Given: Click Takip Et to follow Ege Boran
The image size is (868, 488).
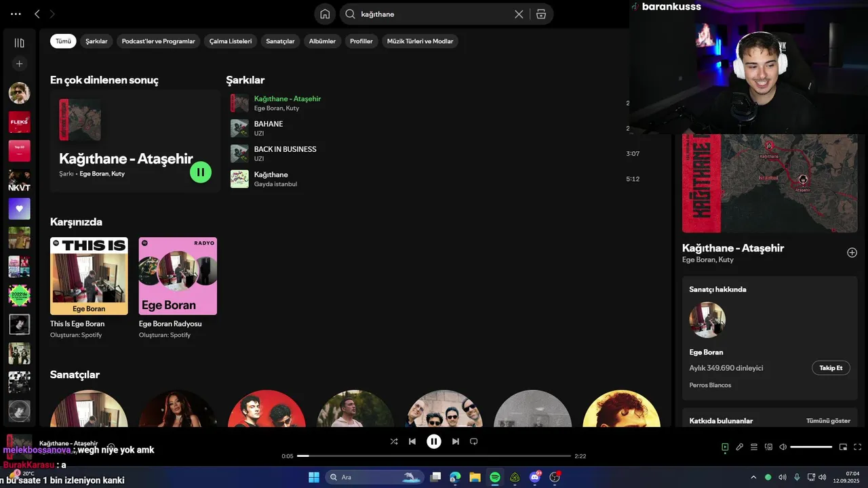Looking at the screenshot, I should click(x=831, y=368).
